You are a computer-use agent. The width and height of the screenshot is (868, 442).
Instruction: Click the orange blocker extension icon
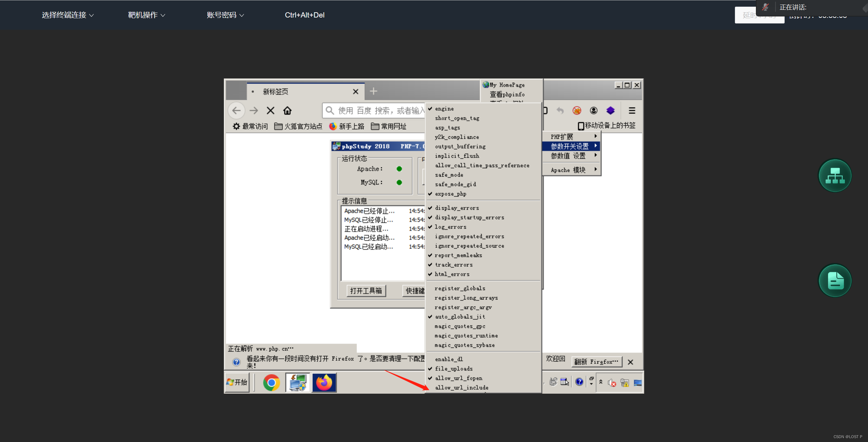tap(577, 111)
